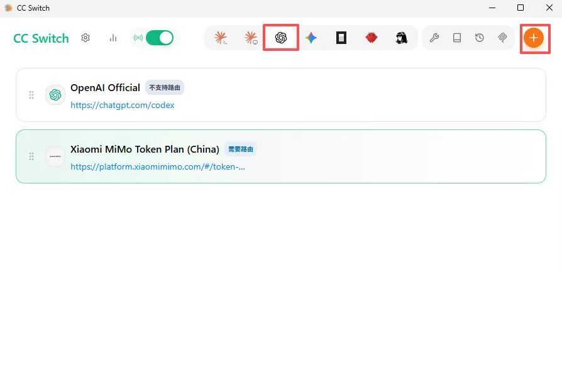Click the 需要路由 badge
Image resolution: width=562 pixels, height=392 pixels.
point(241,149)
